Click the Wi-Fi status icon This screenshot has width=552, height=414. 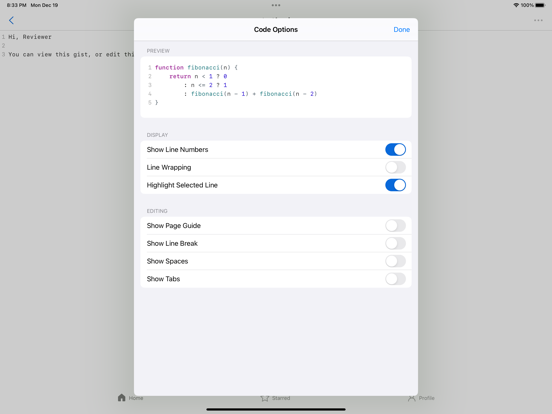516,5
